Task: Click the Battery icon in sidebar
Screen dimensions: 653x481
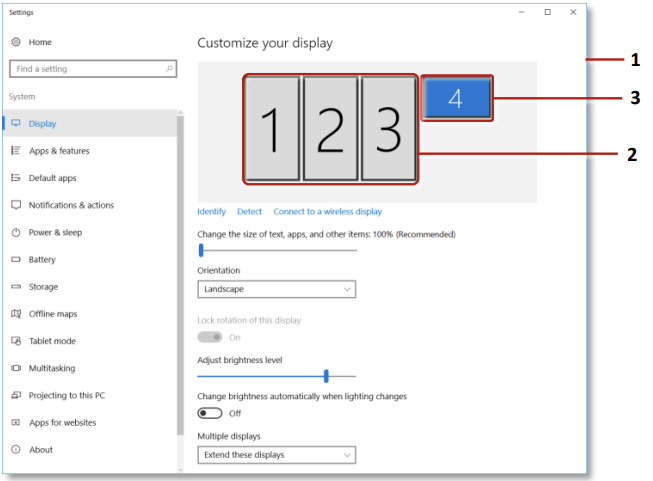Action: pyautogui.click(x=16, y=259)
